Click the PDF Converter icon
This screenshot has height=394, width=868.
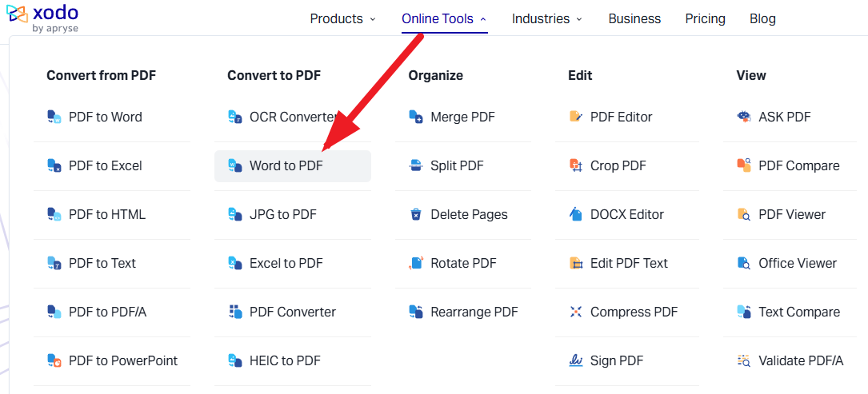235,312
